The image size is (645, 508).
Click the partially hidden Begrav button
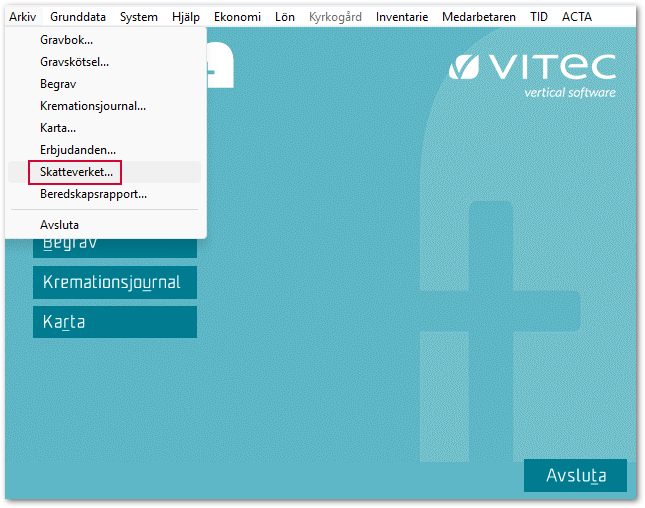[x=115, y=248]
